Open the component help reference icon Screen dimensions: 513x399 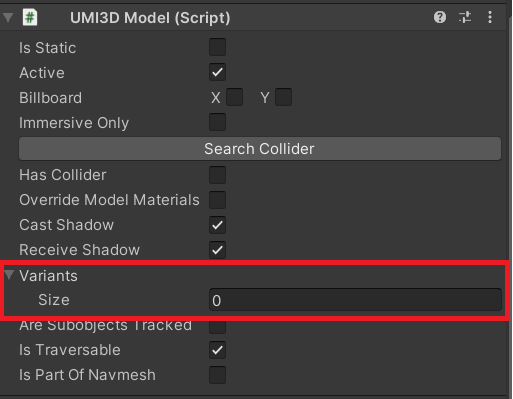440,17
